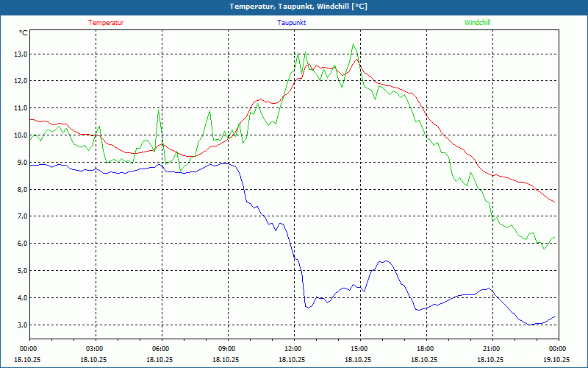Click the blue Taupunkt peak after 15:00
The height and width of the screenshot is (368, 588).
tap(383, 261)
